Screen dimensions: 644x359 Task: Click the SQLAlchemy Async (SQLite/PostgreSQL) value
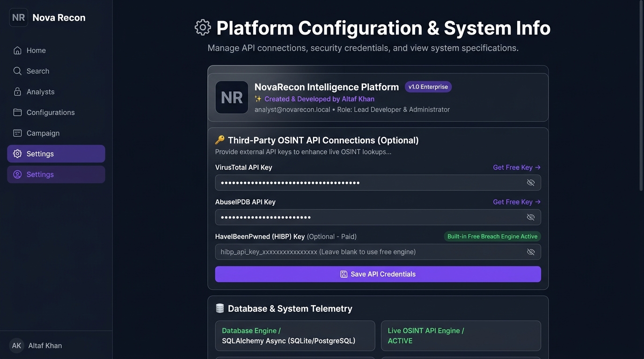tap(289, 341)
